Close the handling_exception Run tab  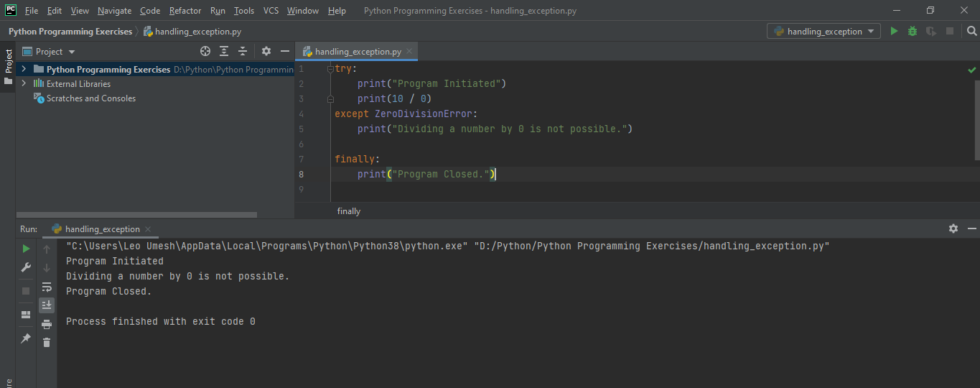tap(148, 229)
